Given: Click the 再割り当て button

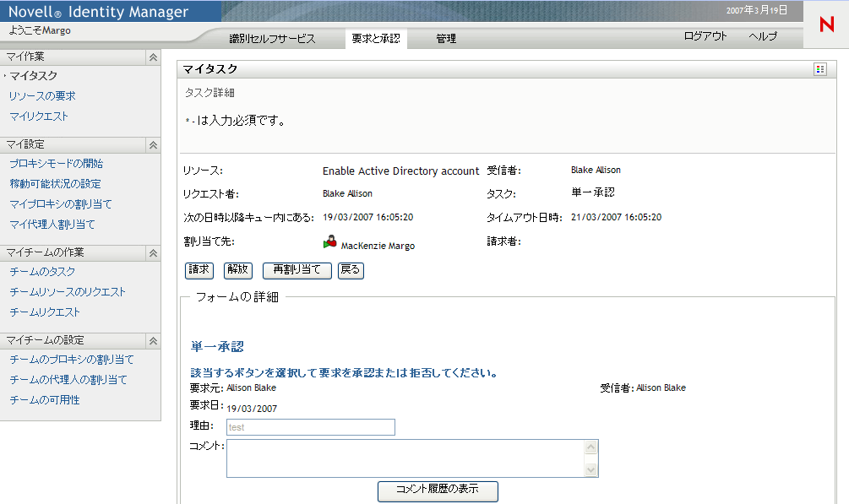Looking at the screenshot, I should [x=297, y=270].
